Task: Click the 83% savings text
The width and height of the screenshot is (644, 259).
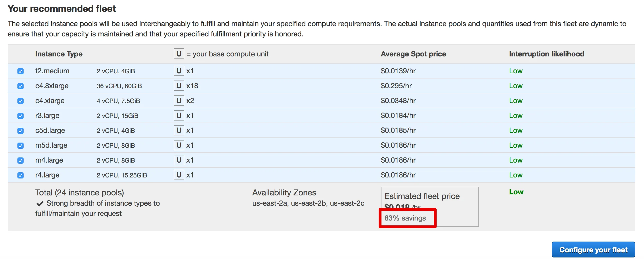Action: pos(405,218)
